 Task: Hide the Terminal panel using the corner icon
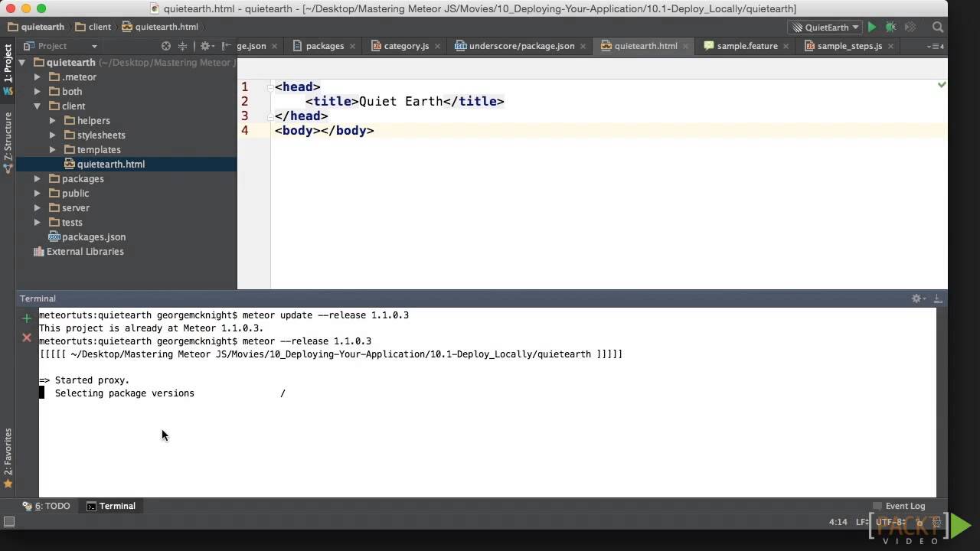938,298
